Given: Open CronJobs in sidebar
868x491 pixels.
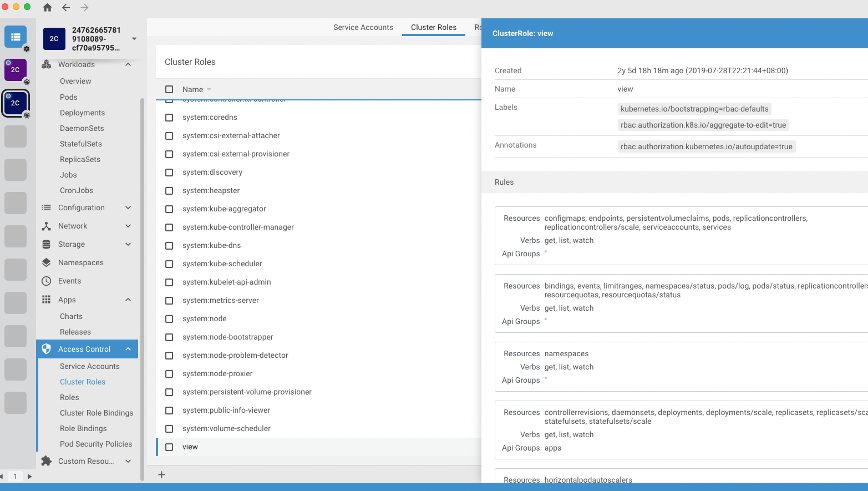Looking at the screenshot, I should pyautogui.click(x=77, y=190).
